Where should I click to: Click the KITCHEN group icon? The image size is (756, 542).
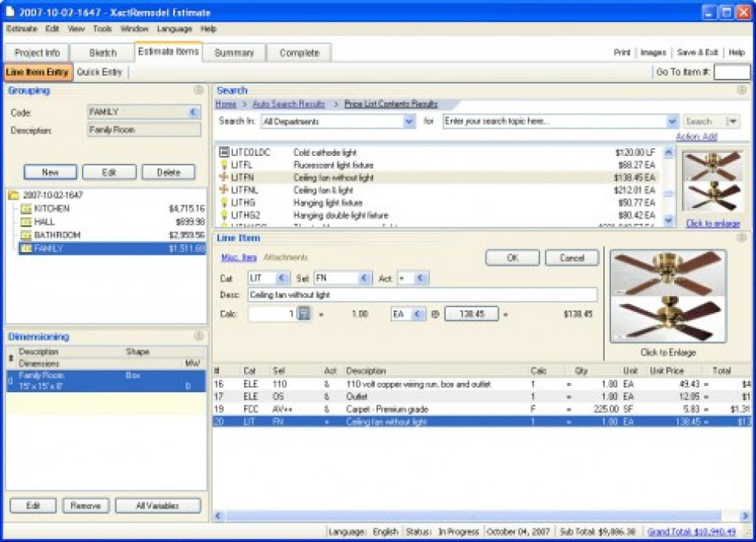pos(26,209)
